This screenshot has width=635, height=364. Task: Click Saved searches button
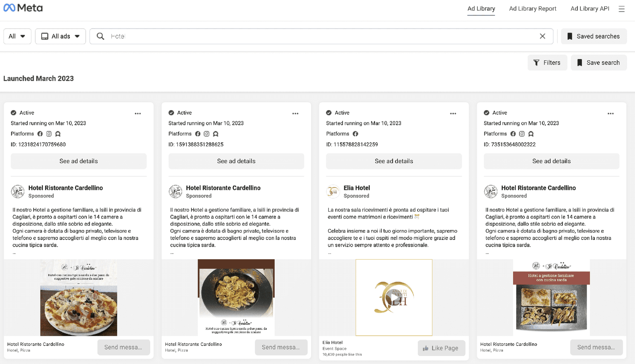coord(593,36)
